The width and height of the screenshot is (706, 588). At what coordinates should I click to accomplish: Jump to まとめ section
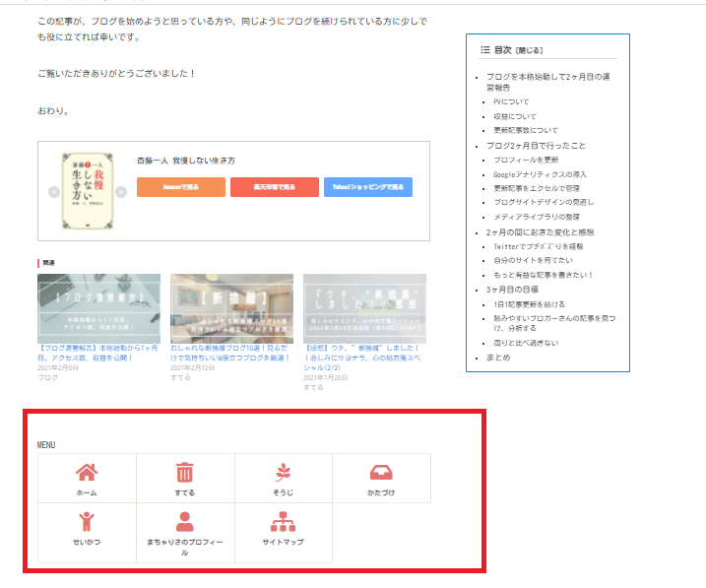(498, 358)
